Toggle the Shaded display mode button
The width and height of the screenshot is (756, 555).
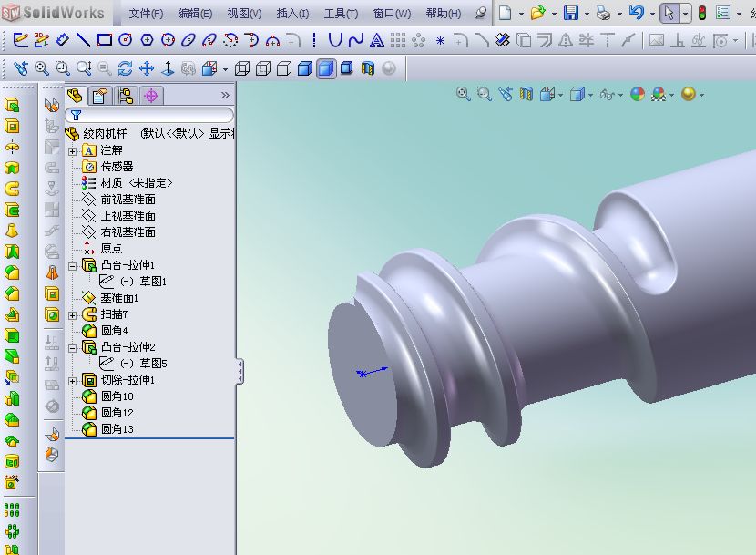pos(326,68)
